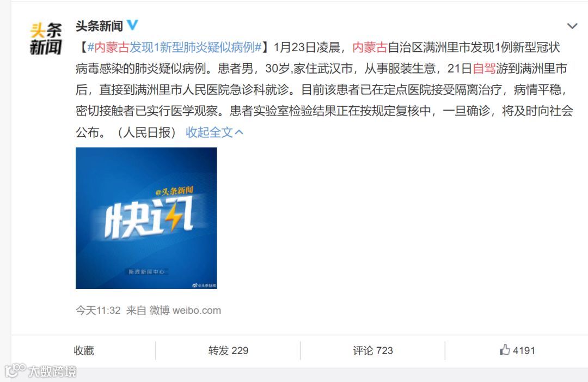Viewport: 588px width, 382px height.
Task: Open the hashtag #内蒙古发现1新型肺炎疑似病例#
Action: click(x=174, y=47)
